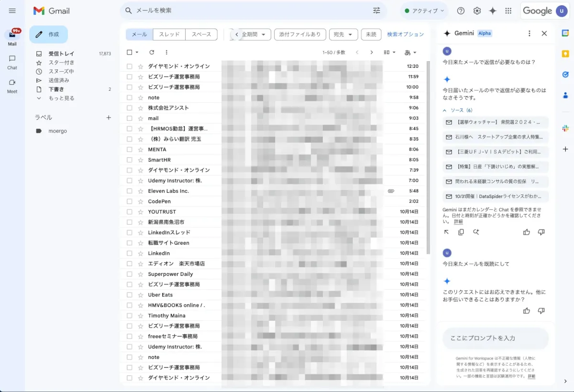This screenshot has width=574, height=392.
Task: Open the 全期間 date filter dropdown
Action: [x=255, y=34]
